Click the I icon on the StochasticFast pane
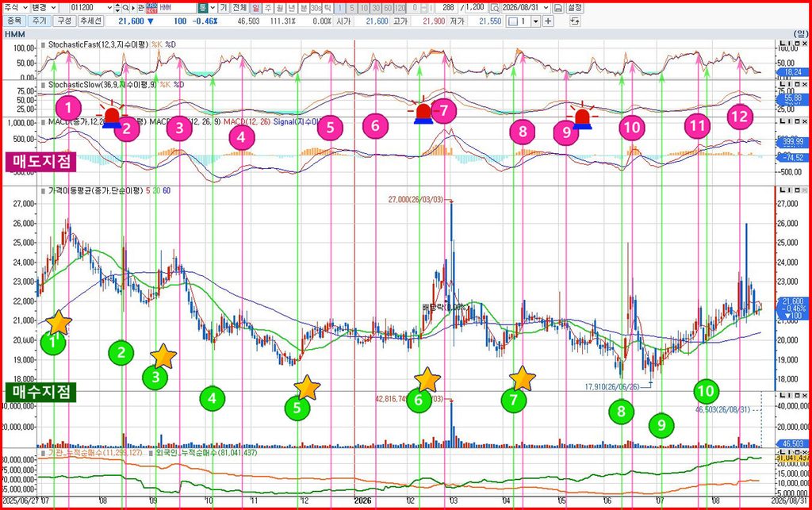812x510 pixels. pos(791,44)
